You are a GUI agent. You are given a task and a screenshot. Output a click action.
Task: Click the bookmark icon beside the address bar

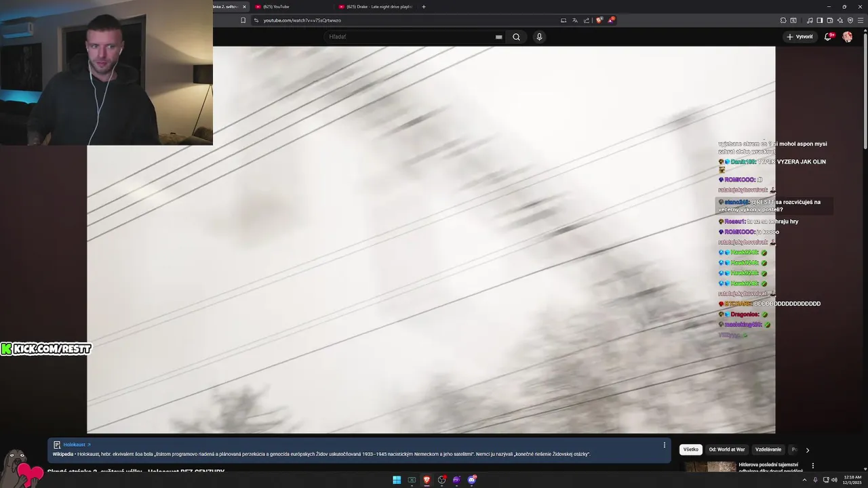(243, 20)
